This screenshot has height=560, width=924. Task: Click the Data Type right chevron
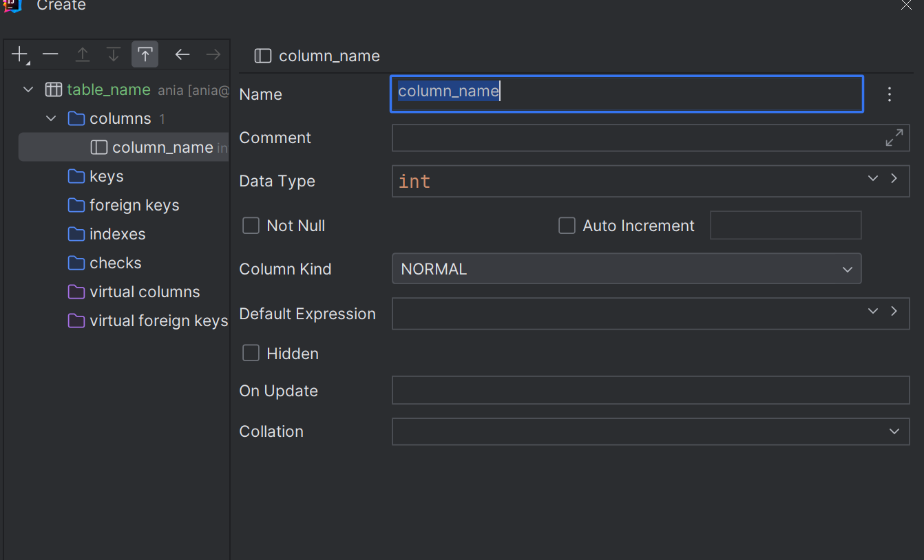coord(894,178)
